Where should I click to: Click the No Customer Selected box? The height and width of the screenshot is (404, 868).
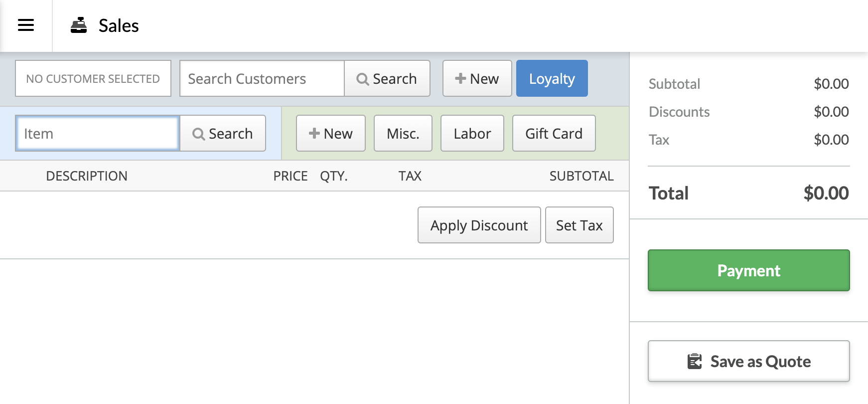coord(93,78)
